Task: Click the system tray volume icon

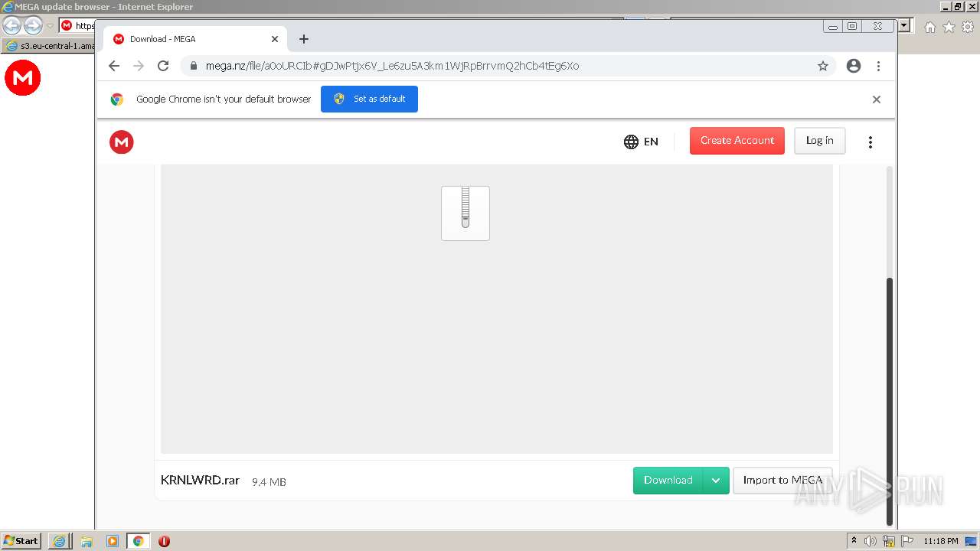Action: [x=871, y=541]
